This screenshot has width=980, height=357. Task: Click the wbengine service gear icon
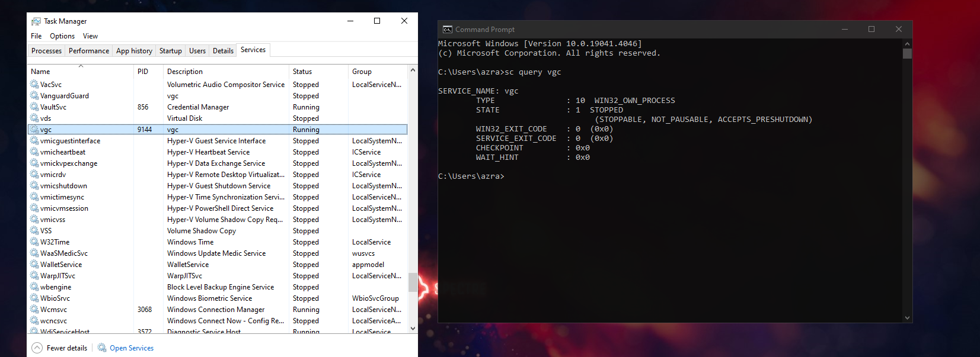pyautogui.click(x=34, y=287)
